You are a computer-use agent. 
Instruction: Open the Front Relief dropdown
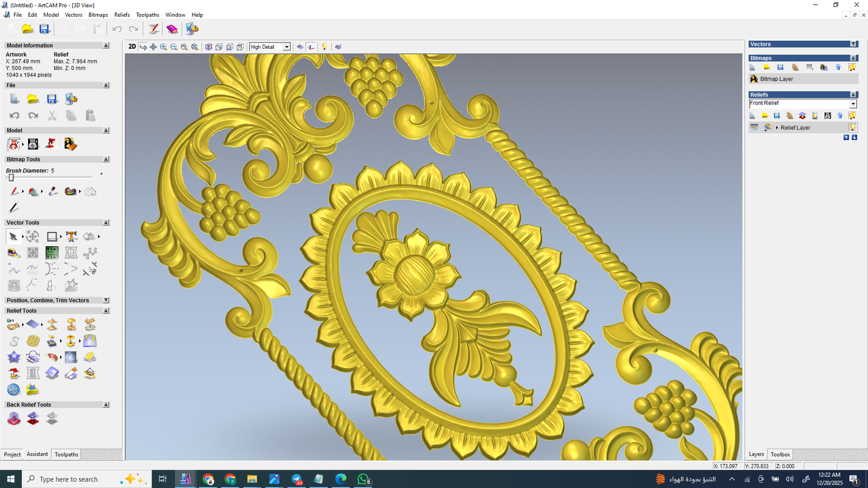(x=853, y=104)
